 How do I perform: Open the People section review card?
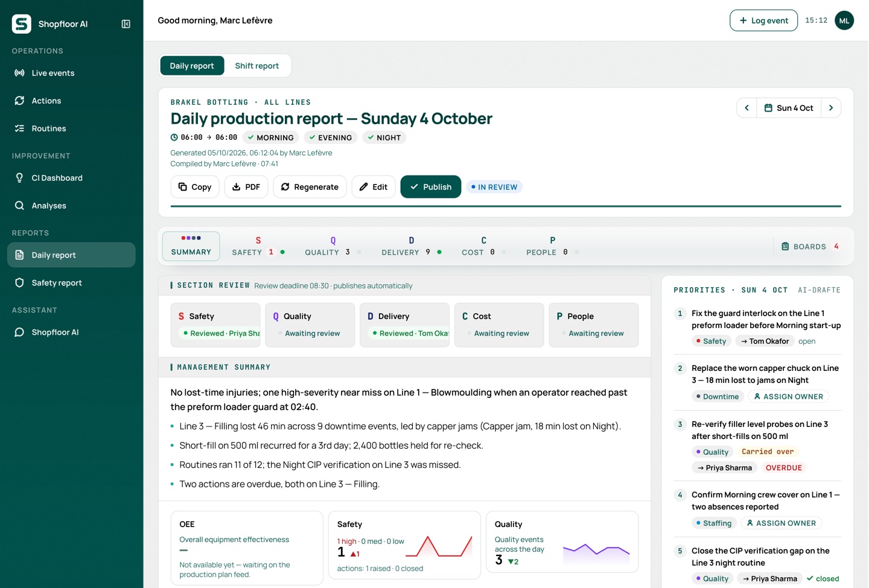point(594,325)
